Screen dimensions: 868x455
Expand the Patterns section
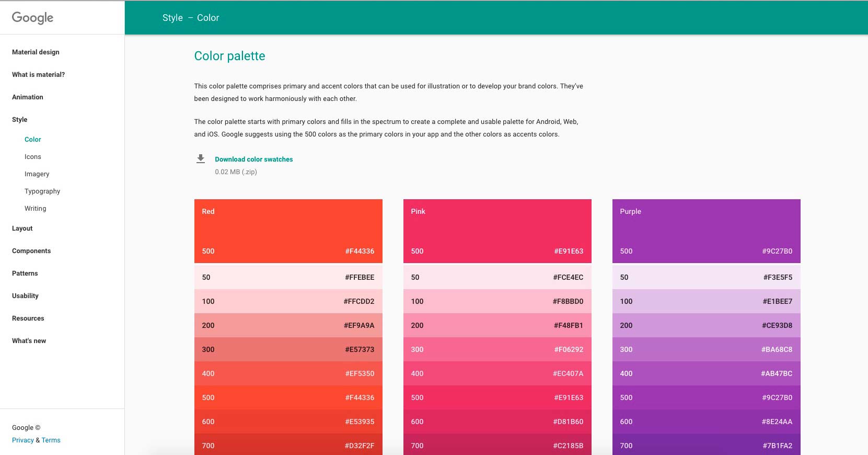pos(25,273)
